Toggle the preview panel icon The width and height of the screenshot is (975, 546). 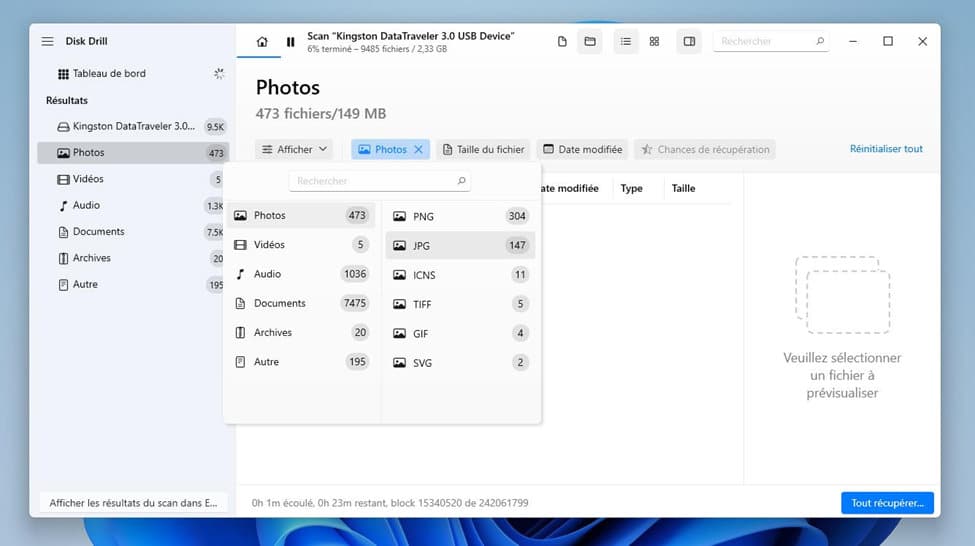point(689,42)
